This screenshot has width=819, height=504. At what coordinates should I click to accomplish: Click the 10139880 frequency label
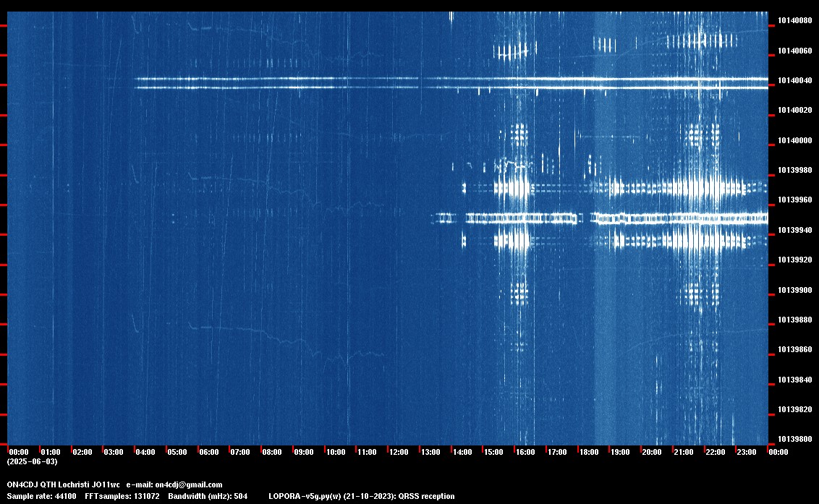tap(795, 320)
